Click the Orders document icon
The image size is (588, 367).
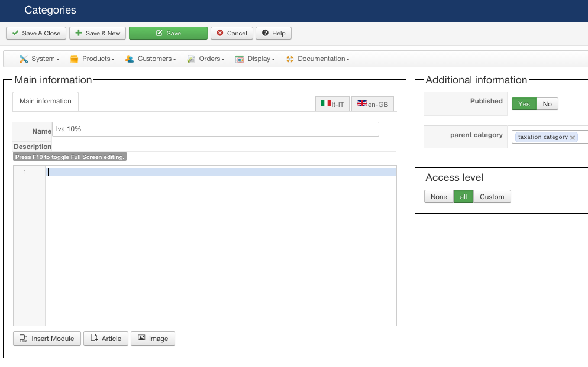point(191,59)
